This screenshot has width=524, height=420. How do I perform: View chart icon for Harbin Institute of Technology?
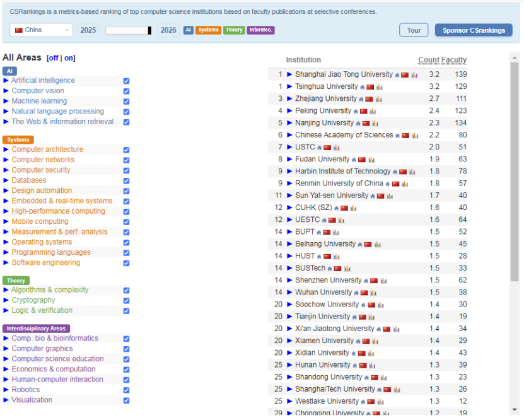click(x=411, y=172)
